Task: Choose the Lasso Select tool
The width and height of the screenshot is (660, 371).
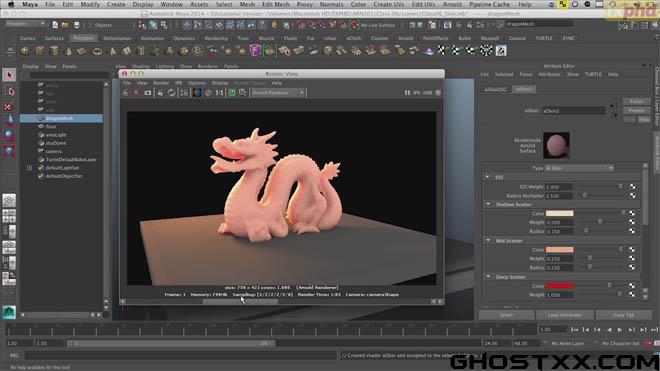Action: pyautogui.click(x=9, y=91)
